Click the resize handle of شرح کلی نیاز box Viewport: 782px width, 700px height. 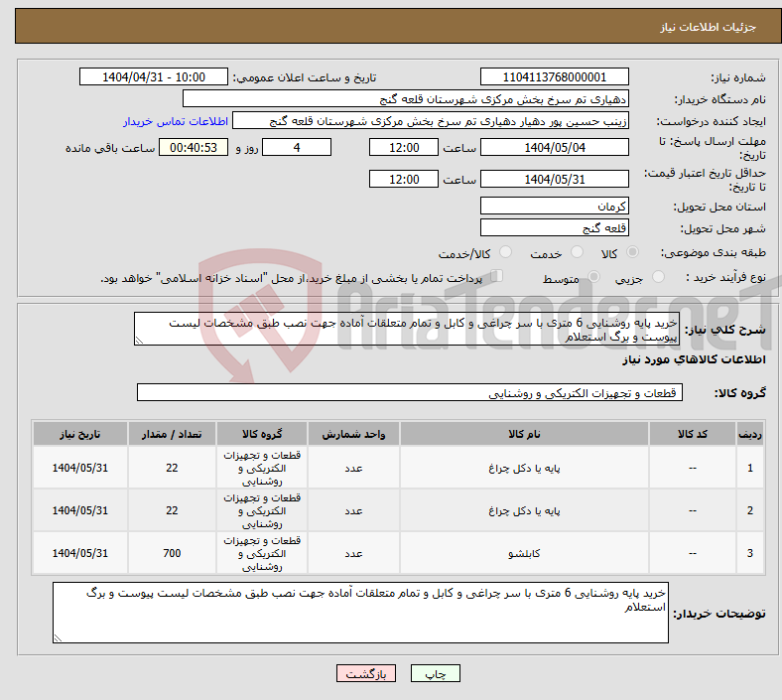click(x=139, y=341)
